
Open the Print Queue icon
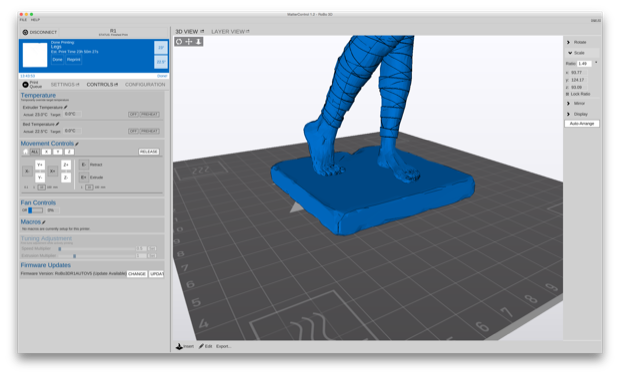pyautogui.click(x=25, y=85)
